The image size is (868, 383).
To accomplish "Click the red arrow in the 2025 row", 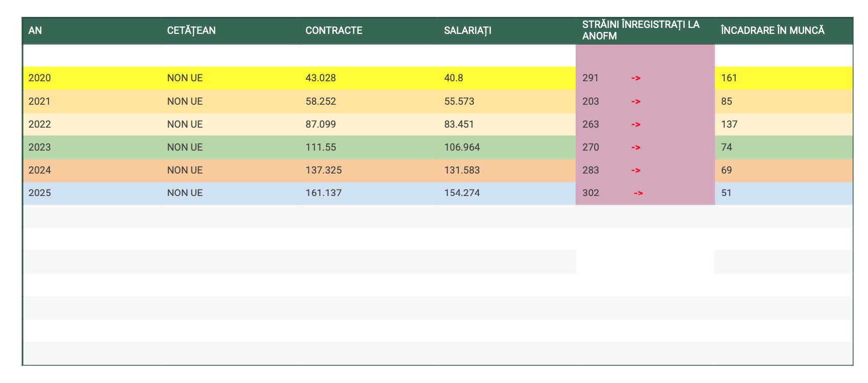I will pyautogui.click(x=638, y=193).
